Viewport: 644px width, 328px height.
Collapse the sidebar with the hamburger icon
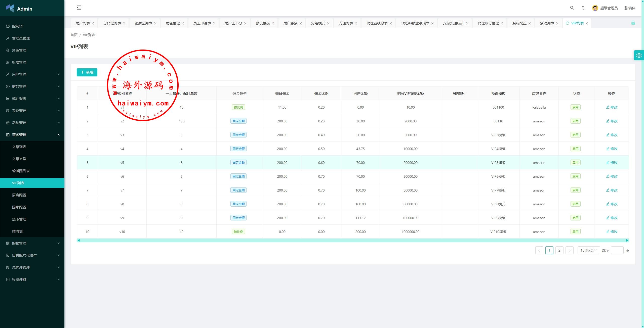click(x=79, y=8)
